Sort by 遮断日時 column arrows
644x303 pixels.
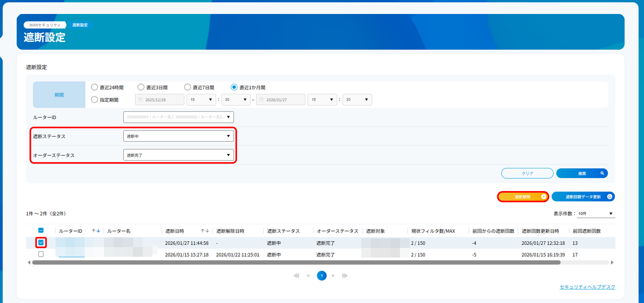[205, 231]
